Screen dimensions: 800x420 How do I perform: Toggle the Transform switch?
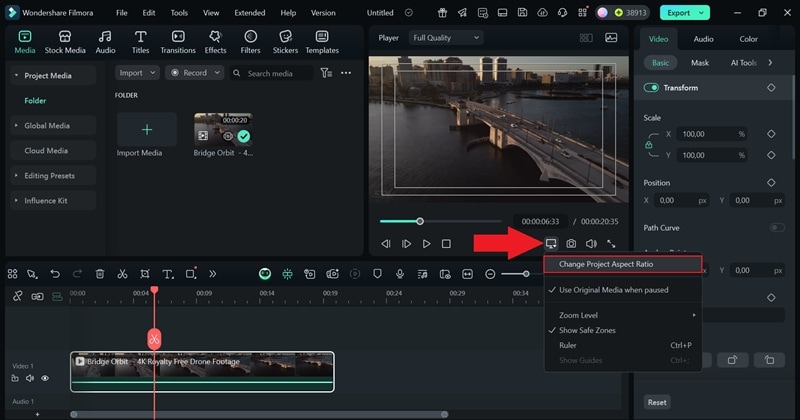click(x=651, y=88)
